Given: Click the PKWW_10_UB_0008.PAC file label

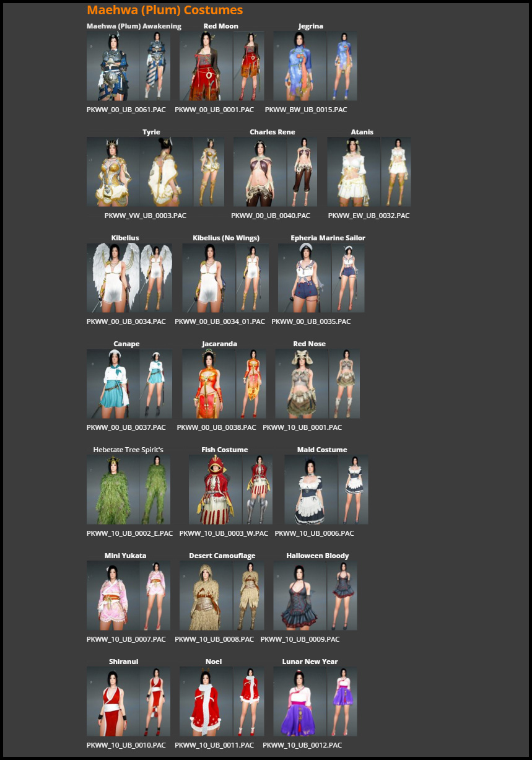Looking at the screenshot, I should click(214, 639).
